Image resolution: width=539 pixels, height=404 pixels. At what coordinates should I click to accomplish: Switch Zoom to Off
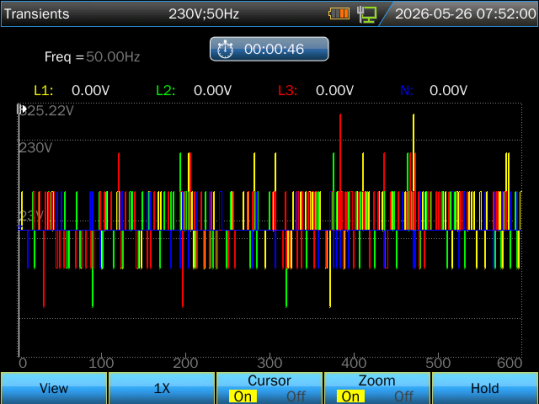(x=404, y=396)
